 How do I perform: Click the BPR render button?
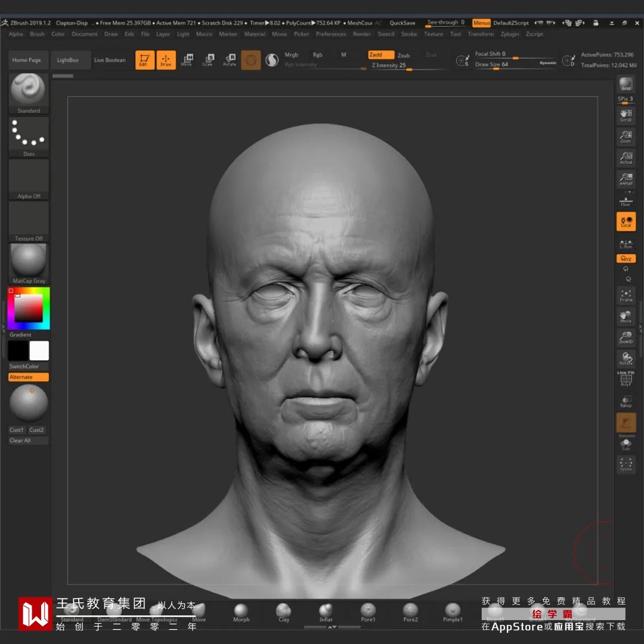626,85
